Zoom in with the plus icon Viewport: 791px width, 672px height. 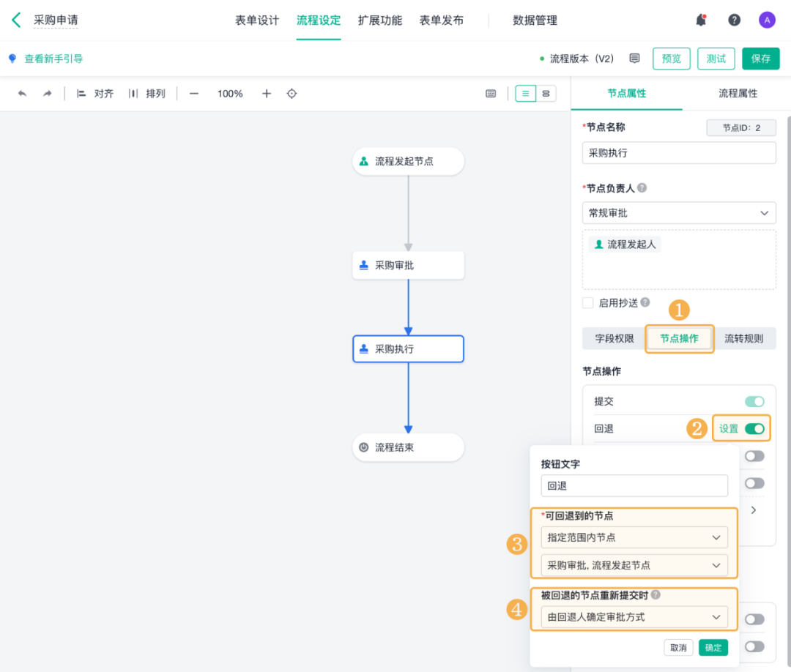click(x=267, y=93)
